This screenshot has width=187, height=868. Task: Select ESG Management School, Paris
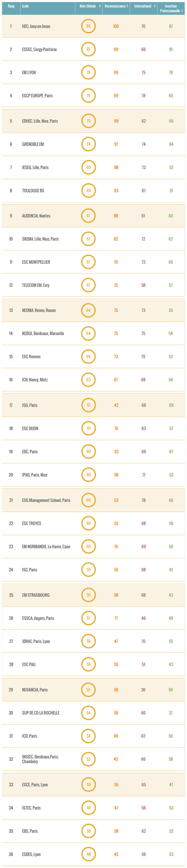point(46,500)
